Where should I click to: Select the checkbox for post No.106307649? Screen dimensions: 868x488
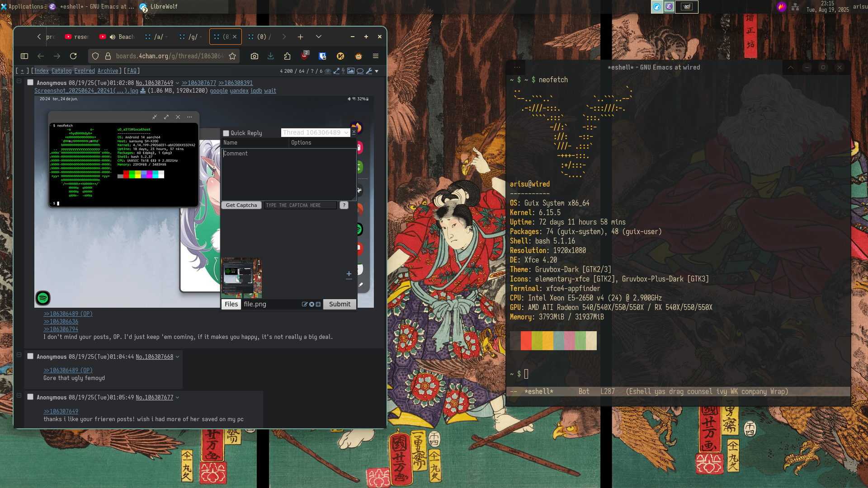pos(30,83)
